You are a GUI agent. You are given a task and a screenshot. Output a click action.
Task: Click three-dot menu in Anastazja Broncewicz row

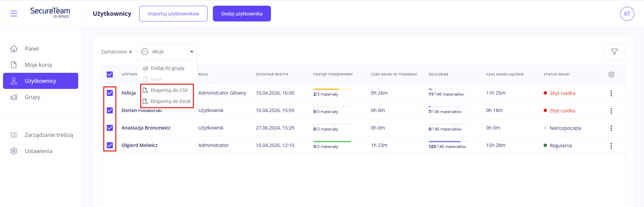[x=611, y=128]
